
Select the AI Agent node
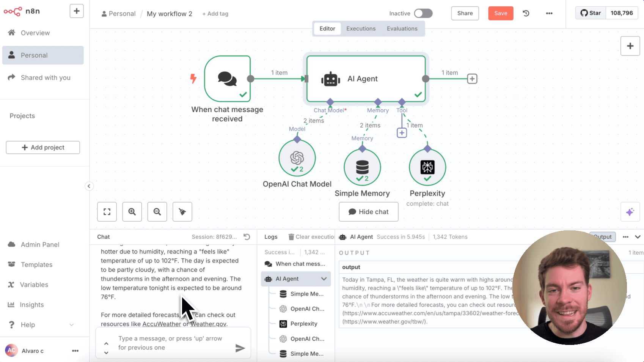[366, 79]
